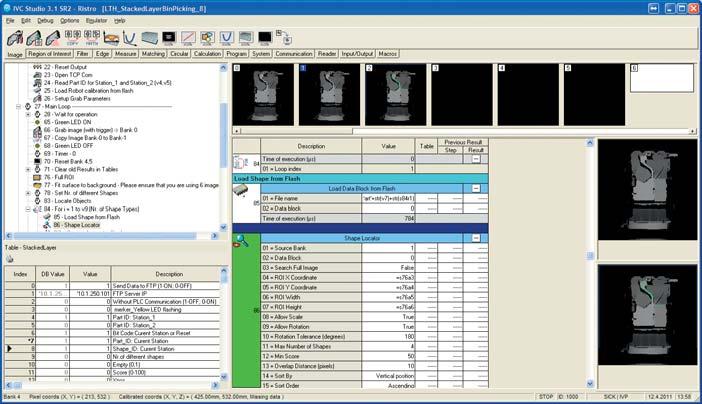Open the File menu

(x=10, y=21)
